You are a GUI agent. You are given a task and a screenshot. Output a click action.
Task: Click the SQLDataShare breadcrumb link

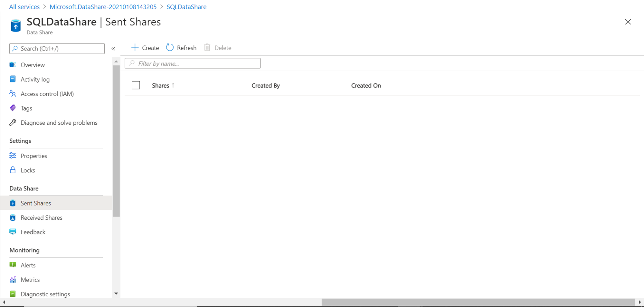pyautogui.click(x=186, y=7)
